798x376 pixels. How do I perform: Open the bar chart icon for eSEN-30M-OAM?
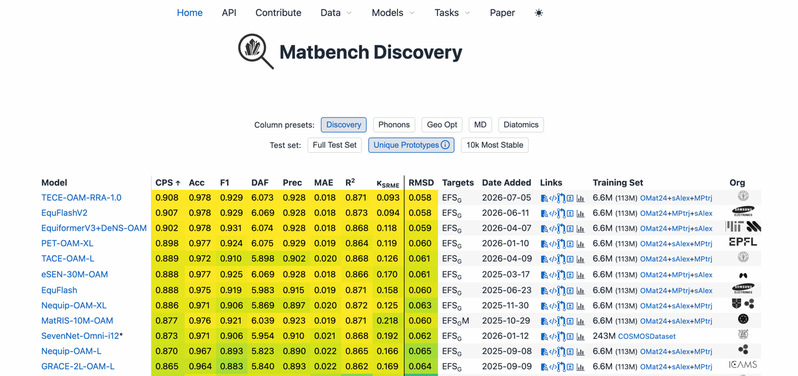(x=581, y=274)
